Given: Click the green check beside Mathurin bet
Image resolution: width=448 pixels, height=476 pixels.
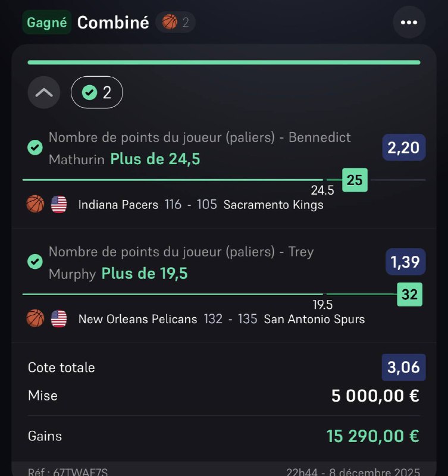Looking at the screenshot, I should pos(35,147).
